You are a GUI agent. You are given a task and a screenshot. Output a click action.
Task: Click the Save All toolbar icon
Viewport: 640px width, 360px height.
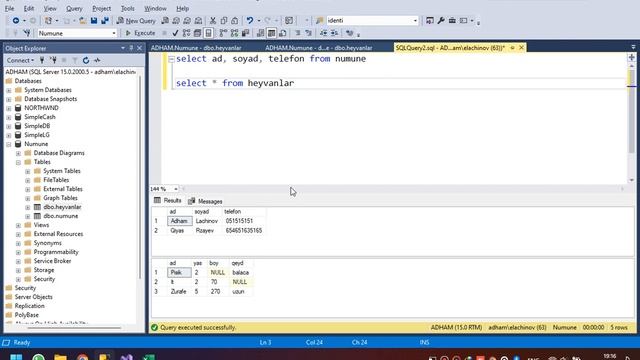[x=105, y=20]
